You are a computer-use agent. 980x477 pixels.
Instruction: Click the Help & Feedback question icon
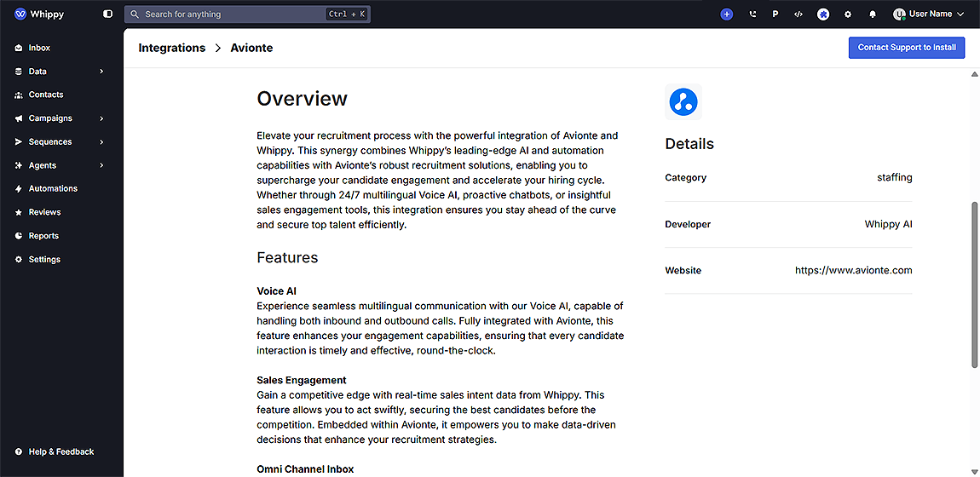(18, 451)
